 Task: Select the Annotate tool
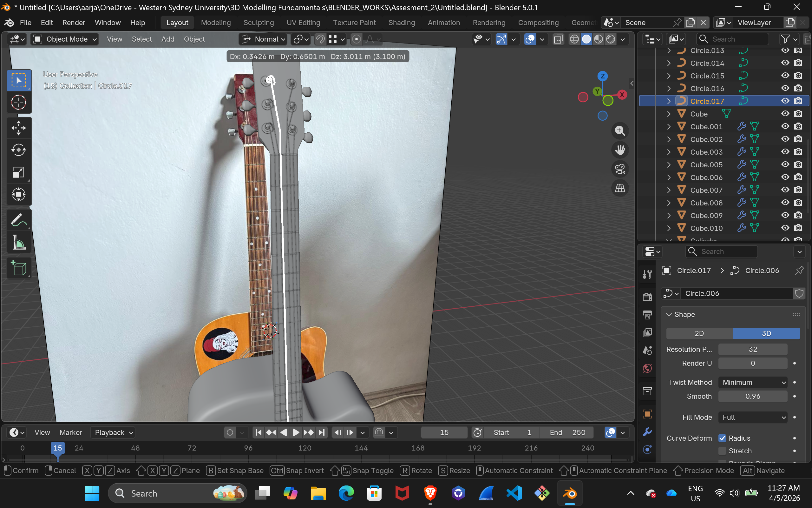point(19,220)
